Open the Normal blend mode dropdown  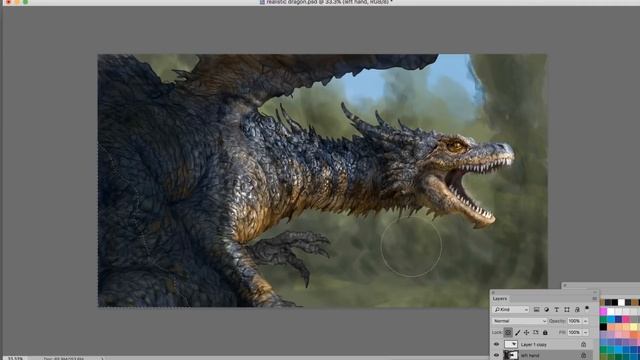coord(519,321)
